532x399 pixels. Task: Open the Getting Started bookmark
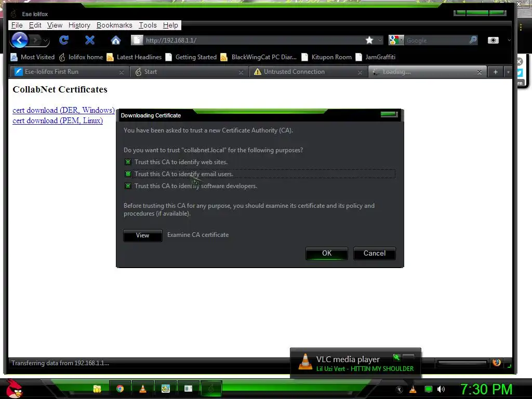(191, 57)
